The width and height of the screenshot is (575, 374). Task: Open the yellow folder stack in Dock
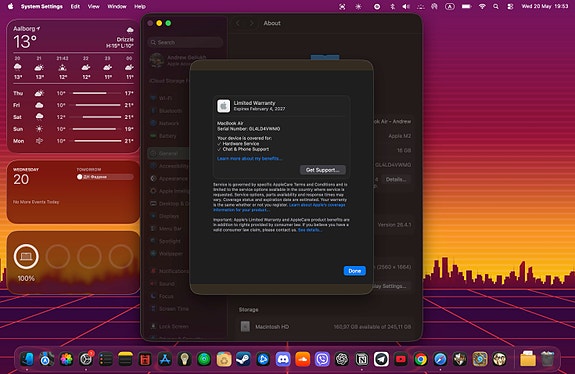tap(528, 359)
